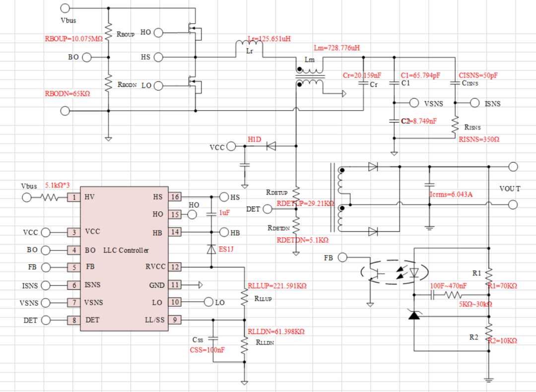The width and height of the screenshot is (536, 392).
Task: Click the Lm=728.776uH label
Action: 336,48
